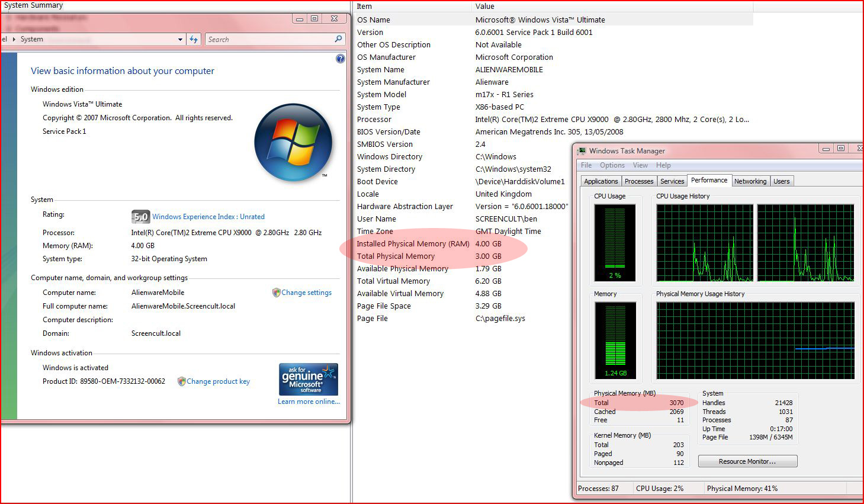Click the Value column header
This screenshot has height=504, width=864.
pyautogui.click(x=612, y=7)
